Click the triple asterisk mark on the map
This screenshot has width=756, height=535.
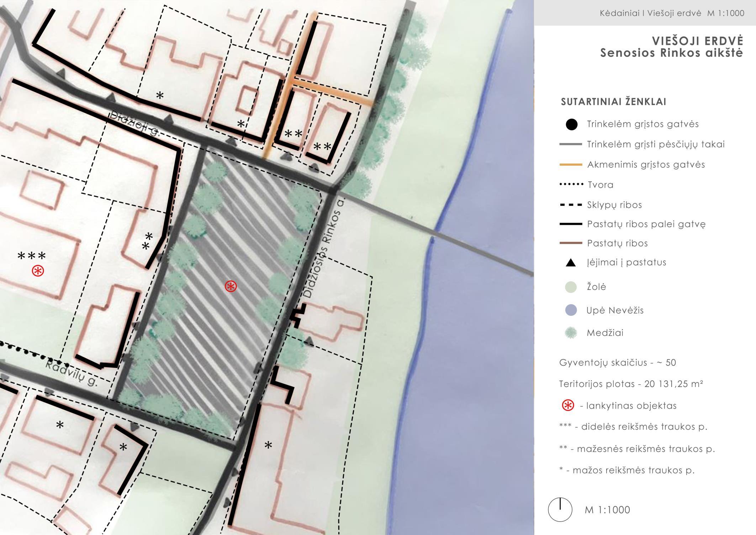[x=32, y=256]
